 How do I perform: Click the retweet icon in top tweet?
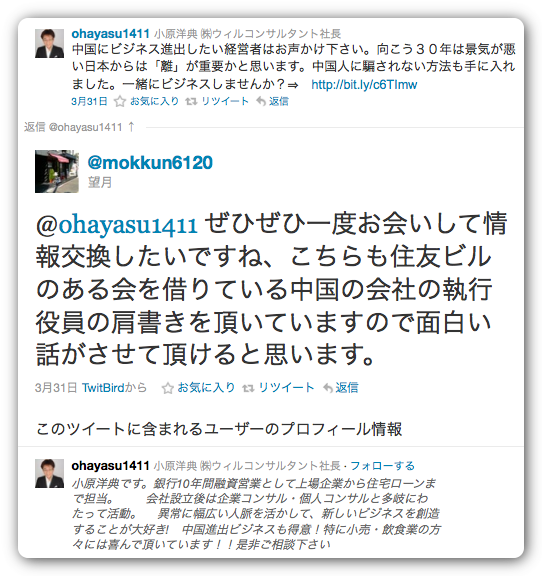click(191, 101)
